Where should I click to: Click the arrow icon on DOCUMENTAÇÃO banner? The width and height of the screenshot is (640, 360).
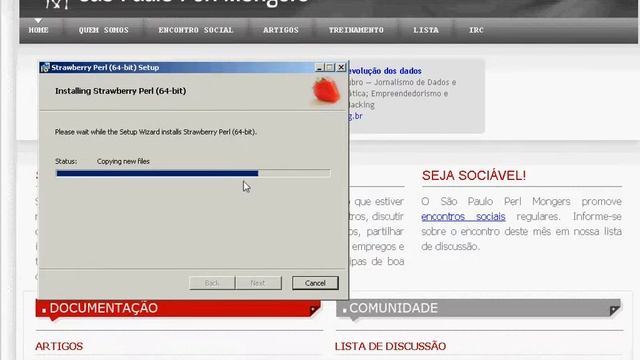(314, 310)
